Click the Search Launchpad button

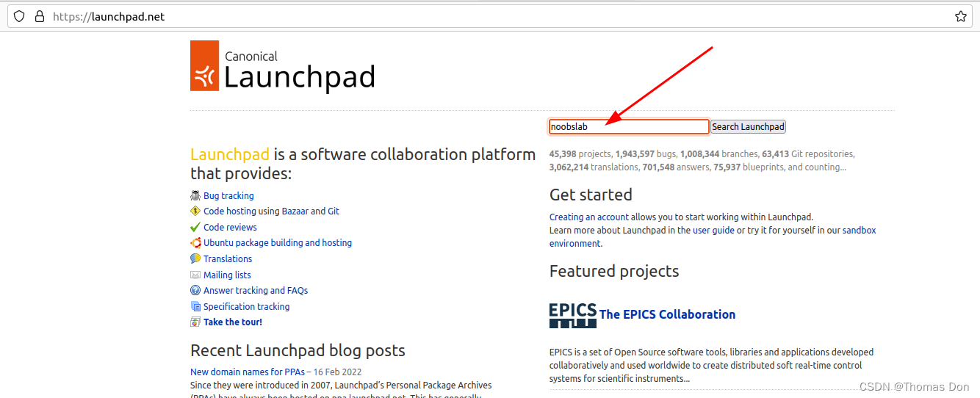(748, 126)
